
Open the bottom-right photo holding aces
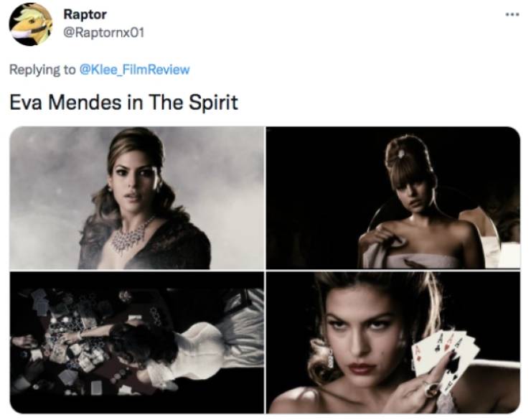coord(393,342)
